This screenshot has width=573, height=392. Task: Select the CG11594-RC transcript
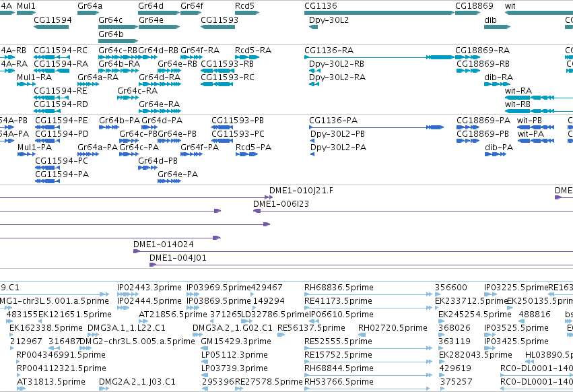(52, 57)
